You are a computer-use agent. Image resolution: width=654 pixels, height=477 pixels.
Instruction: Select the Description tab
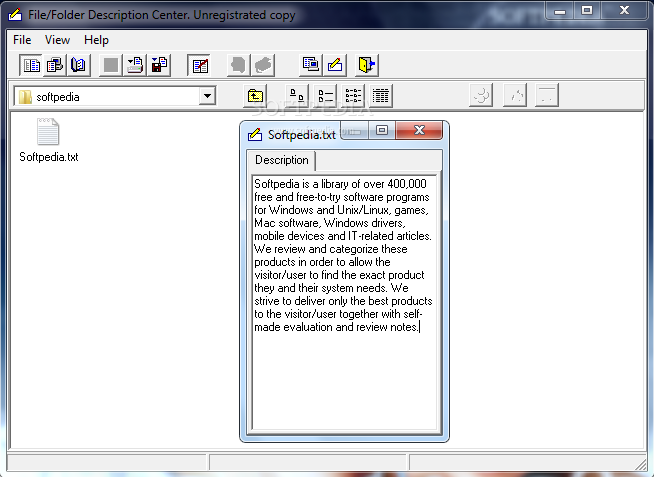coord(282,160)
